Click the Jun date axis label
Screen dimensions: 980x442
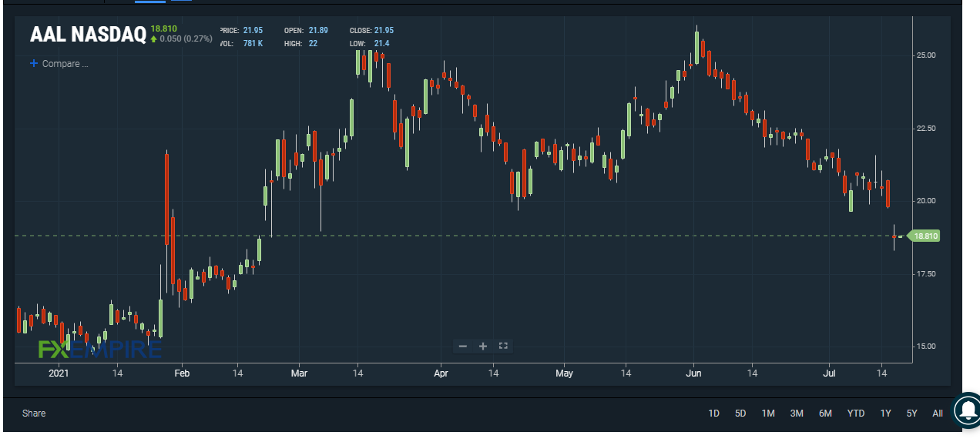click(x=693, y=373)
